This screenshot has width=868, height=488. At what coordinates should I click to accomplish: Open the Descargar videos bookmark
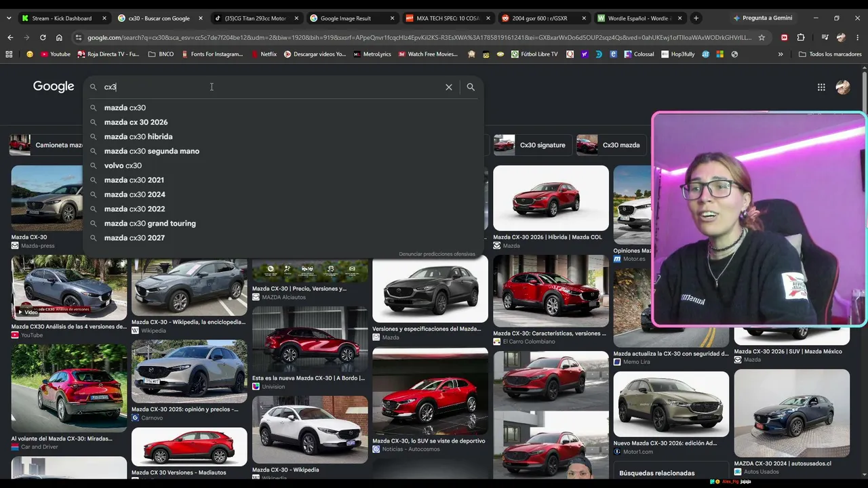[x=315, y=54]
